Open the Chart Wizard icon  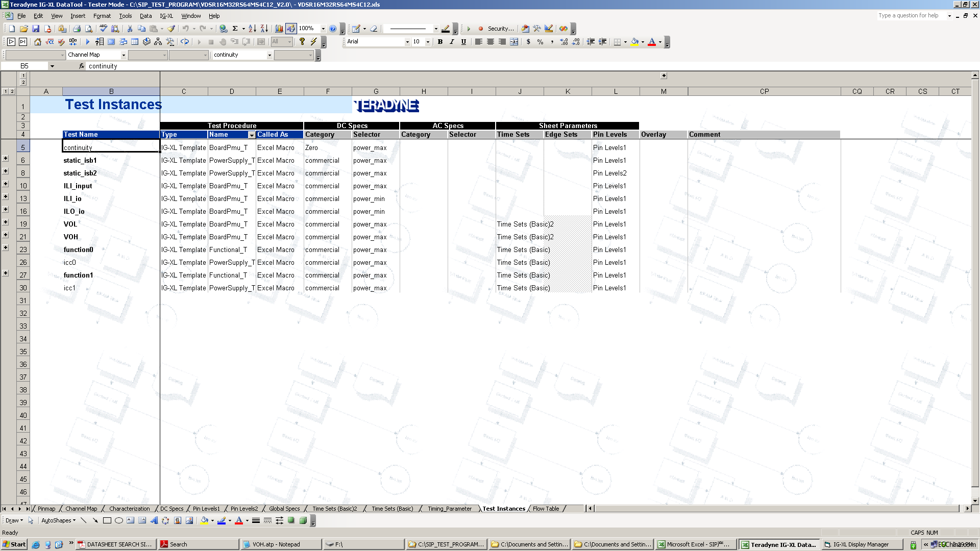coord(279,29)
